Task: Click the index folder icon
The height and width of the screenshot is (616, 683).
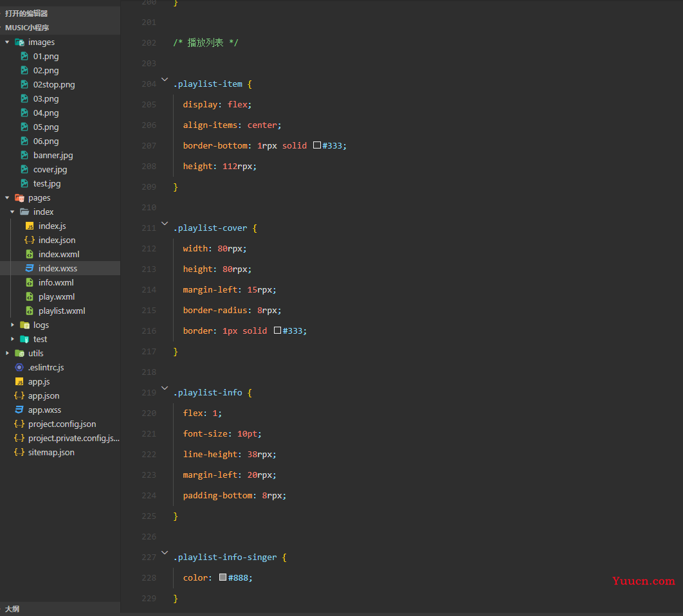Action: (25, 212)
